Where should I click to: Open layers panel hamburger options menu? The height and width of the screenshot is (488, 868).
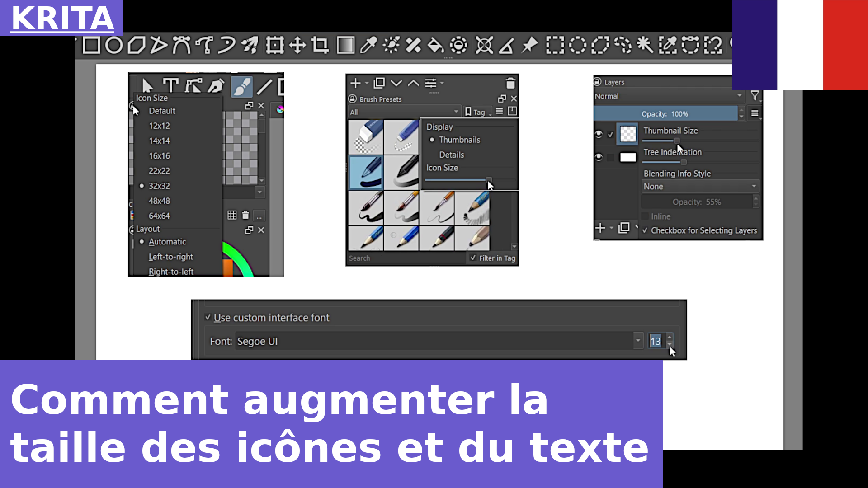pyautogui.click(x=755, y=113)
